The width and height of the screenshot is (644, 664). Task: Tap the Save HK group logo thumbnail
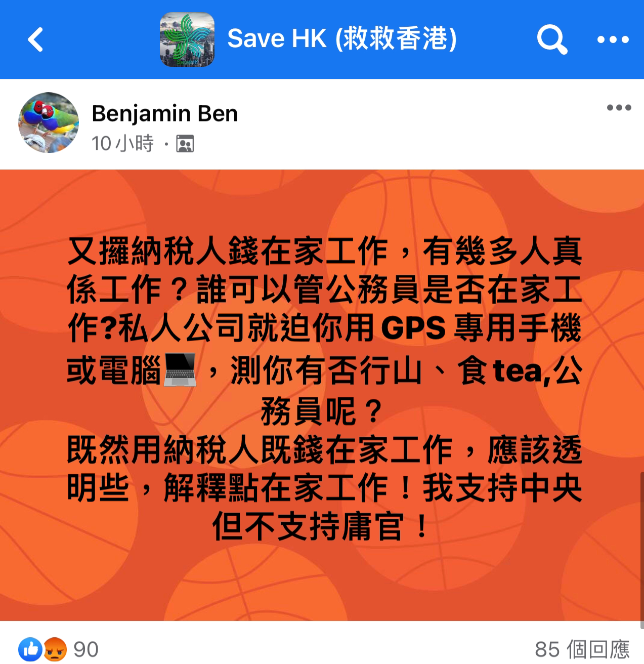pos(187,39)
